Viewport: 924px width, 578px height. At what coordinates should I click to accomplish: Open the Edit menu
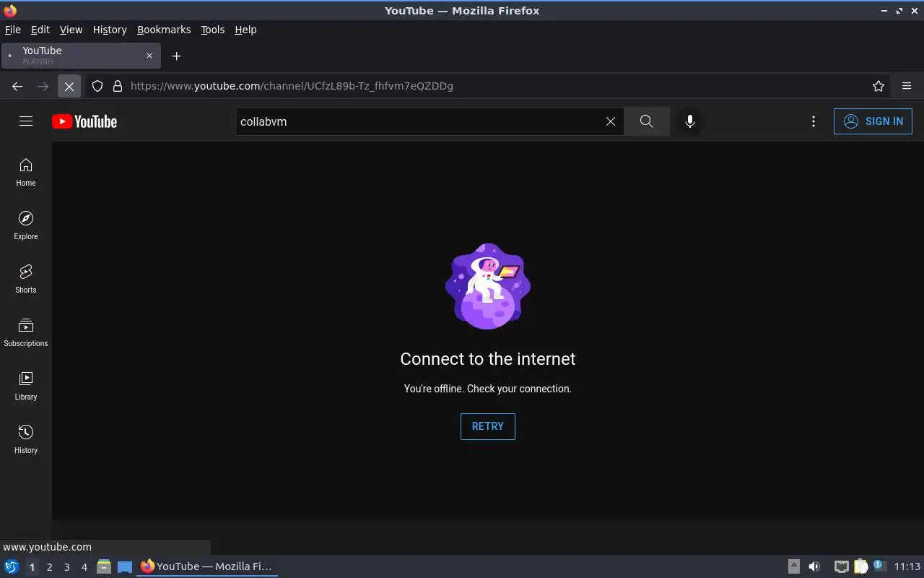(40, 30)
